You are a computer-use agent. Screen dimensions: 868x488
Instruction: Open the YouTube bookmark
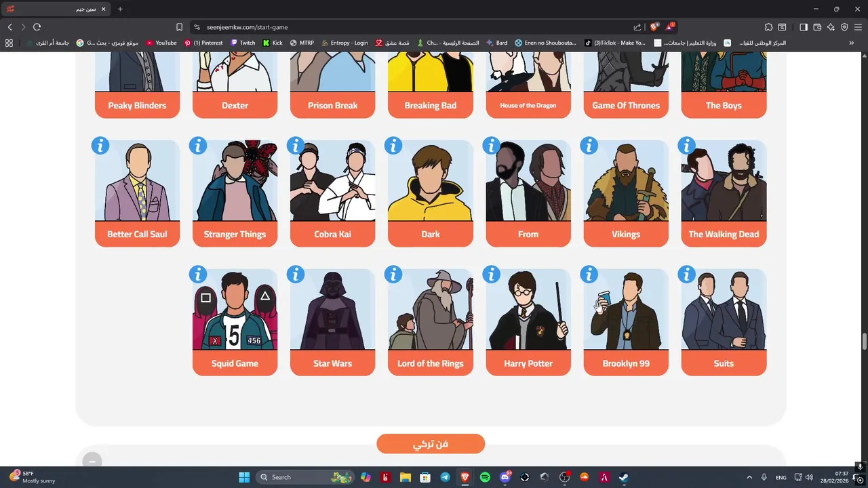tap(161, 43)
